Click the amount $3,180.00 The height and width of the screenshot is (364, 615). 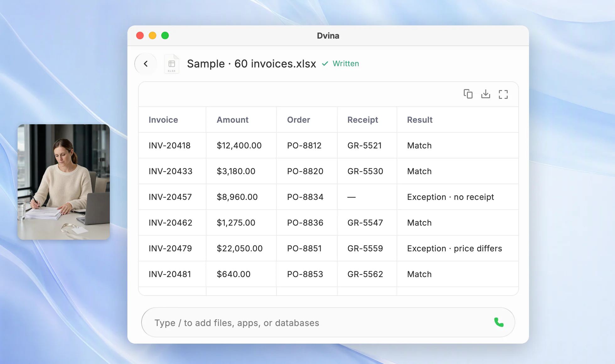tap(236, 171)
